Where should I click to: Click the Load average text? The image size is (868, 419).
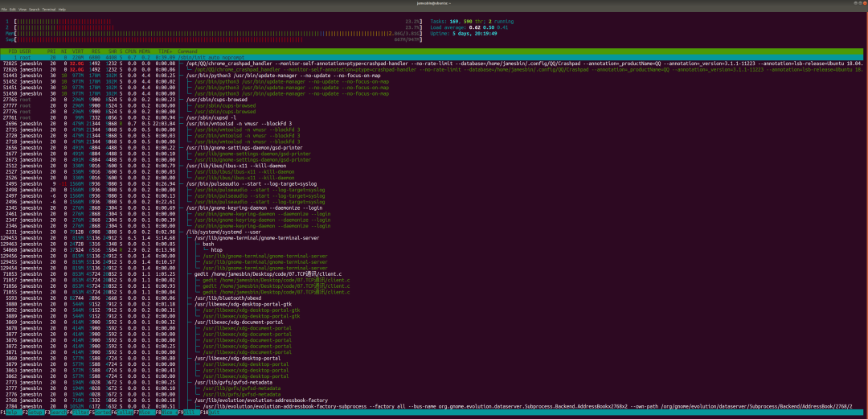pos(469,27)
